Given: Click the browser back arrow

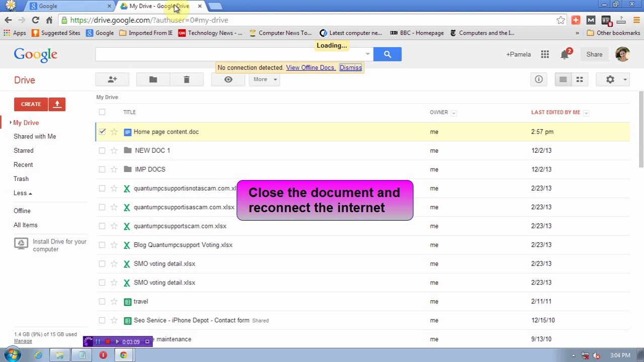Looking at the screenshot, I should (x=8, y=20).
